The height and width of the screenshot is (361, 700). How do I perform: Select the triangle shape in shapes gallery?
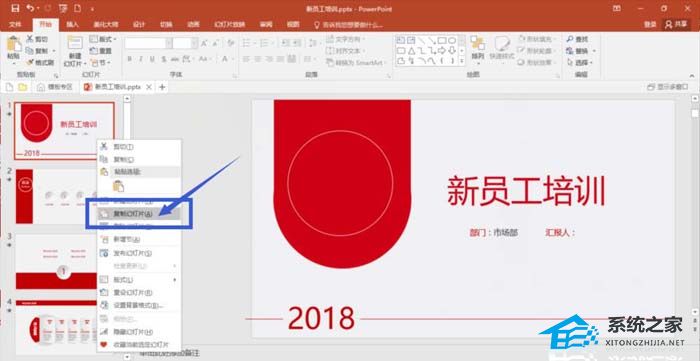point(412,50)
